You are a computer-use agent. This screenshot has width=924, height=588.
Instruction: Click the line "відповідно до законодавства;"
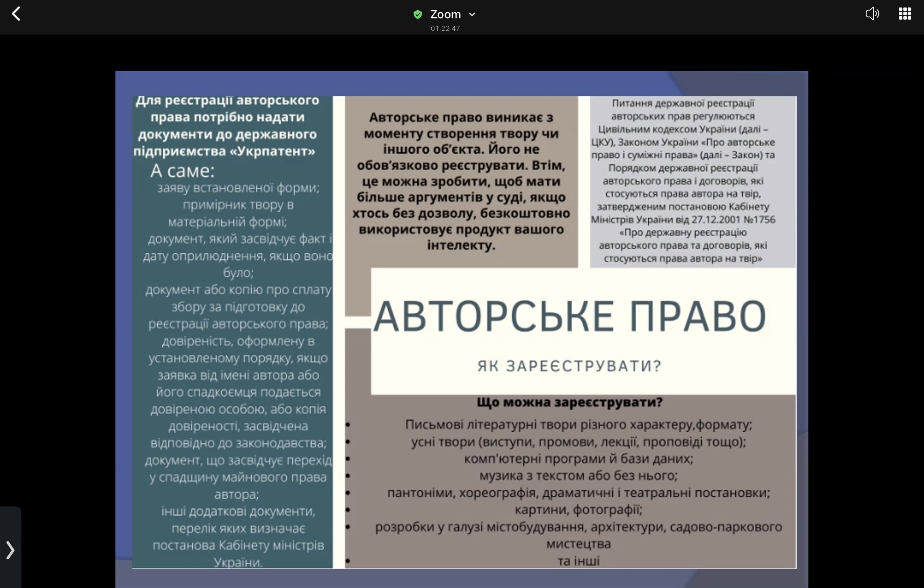tap(238, 443)
